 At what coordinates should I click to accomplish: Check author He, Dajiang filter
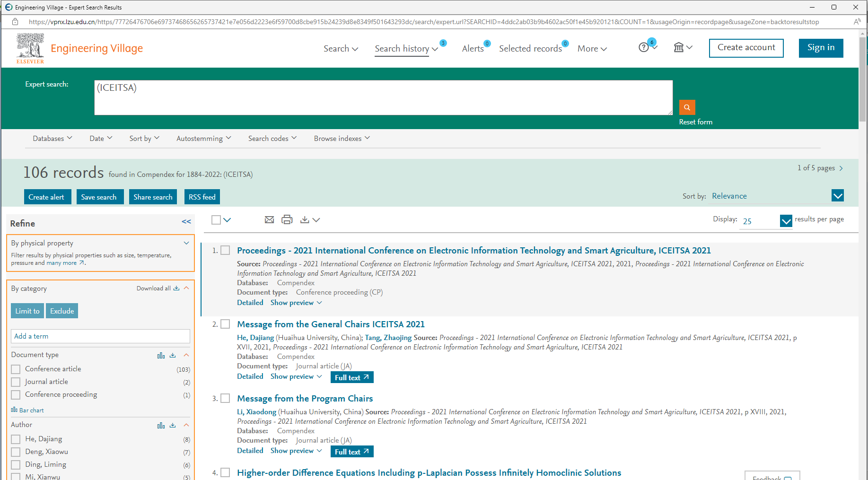(16, 439)
